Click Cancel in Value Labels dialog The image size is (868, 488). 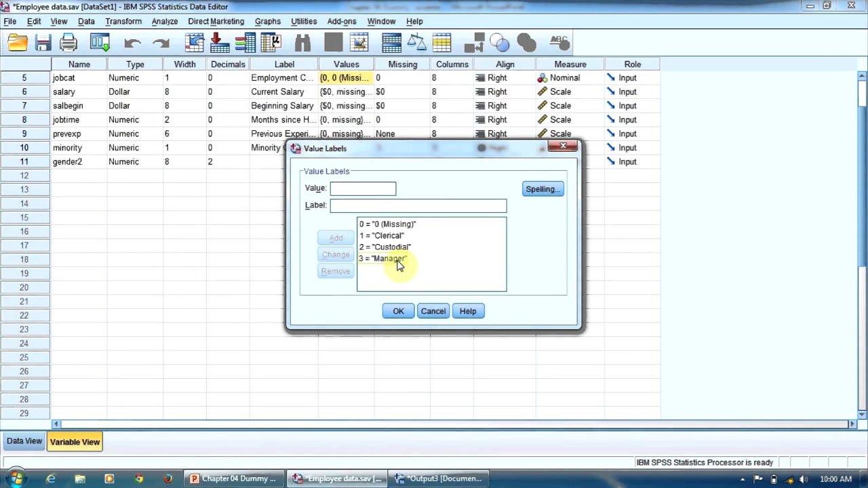click(x=433, y=311)
